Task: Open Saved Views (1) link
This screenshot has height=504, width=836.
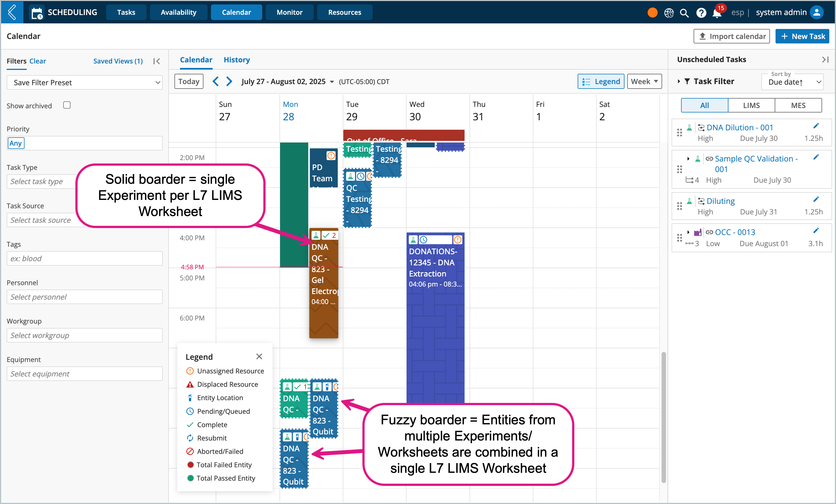Action: pos(118,61)
